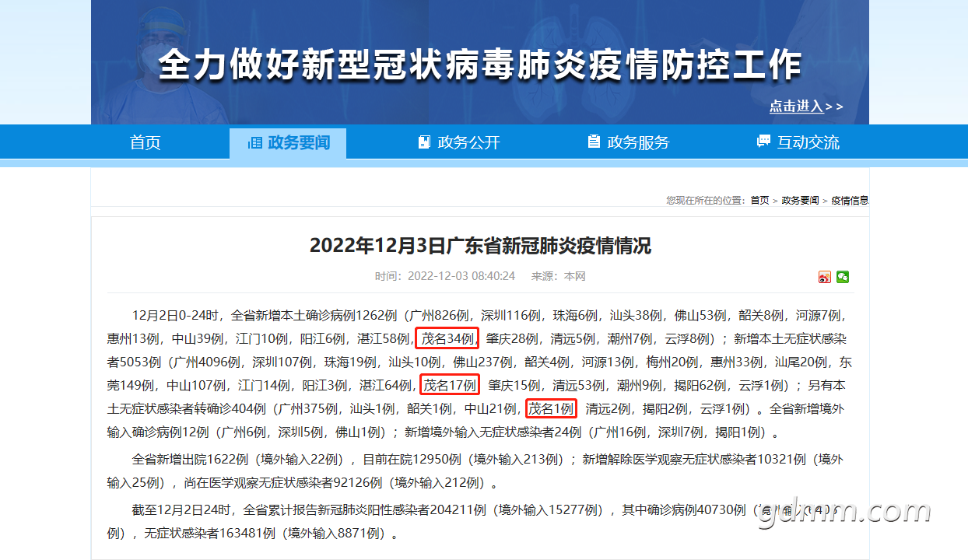Click the clipboard icon beside 政务服务
The height and width of the screenshot is (560, 968).
594,142
